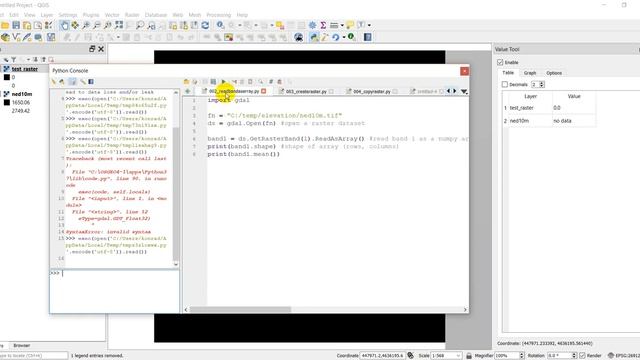
Task: Click the Save Project icon
Action: [16, 25]
